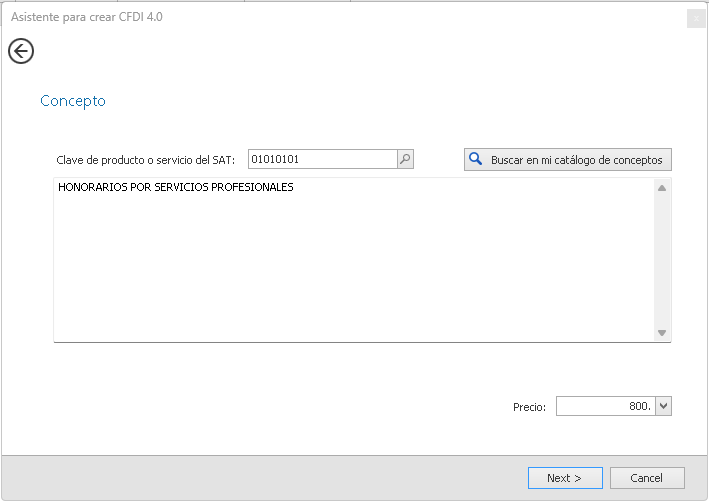This screenshot has width=709, height=503.
Task: Go back with the circled arrow icon
Action: pyautogui.click(x=21, y=51)
